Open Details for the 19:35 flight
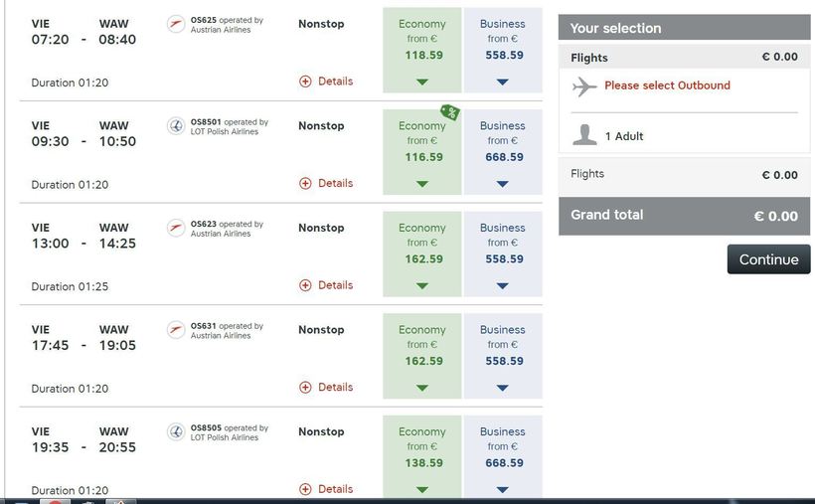The image size is (815, 504). (335, 489)
